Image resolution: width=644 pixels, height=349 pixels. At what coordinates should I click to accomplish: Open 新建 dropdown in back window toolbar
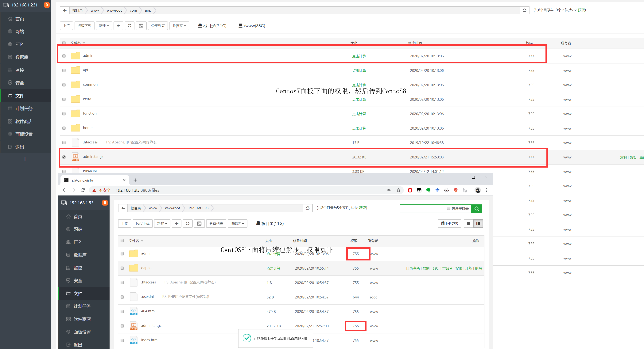(104, 26)
